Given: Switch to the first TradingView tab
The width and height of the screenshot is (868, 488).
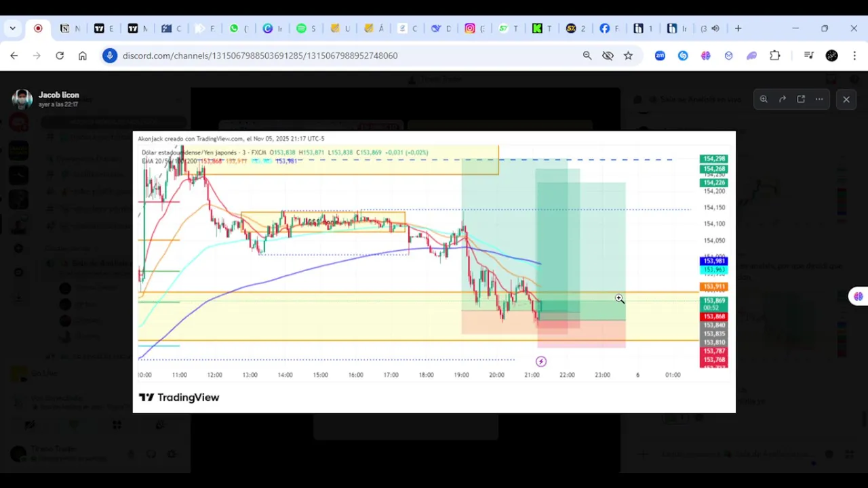Looking at the screenshot, I should coord(104,28).
